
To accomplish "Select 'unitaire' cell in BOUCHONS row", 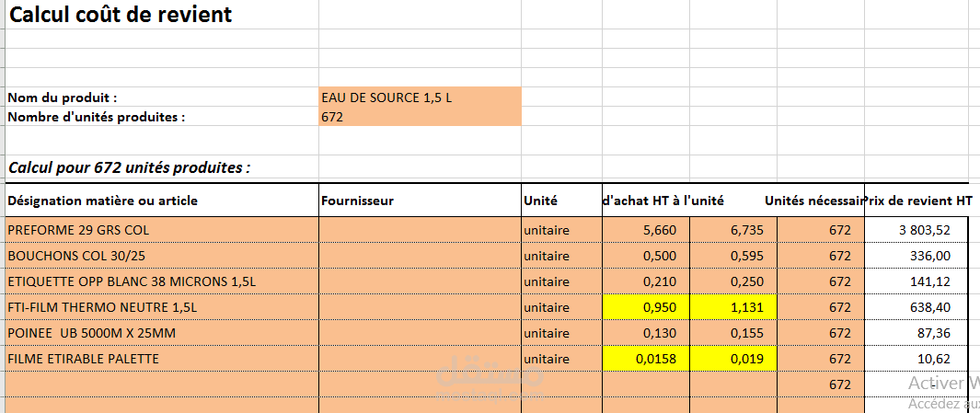I will 562,256.
